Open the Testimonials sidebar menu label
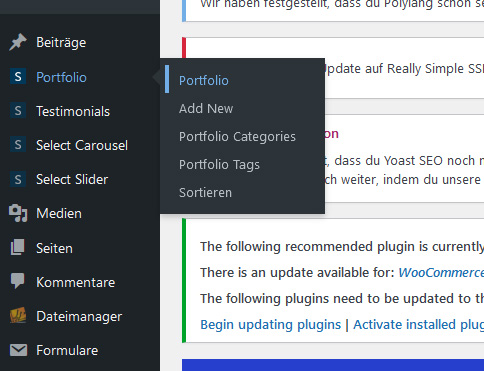484x371 pixels. pos(73,111)
